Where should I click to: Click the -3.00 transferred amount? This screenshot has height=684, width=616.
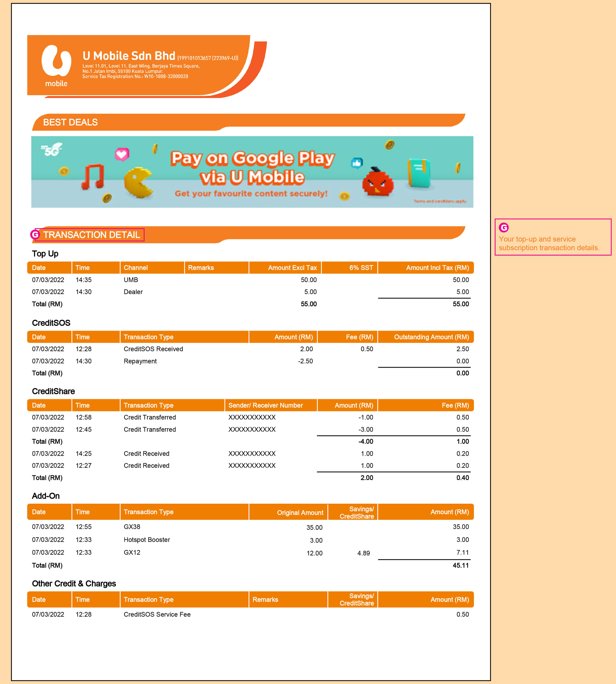point(365,430)
